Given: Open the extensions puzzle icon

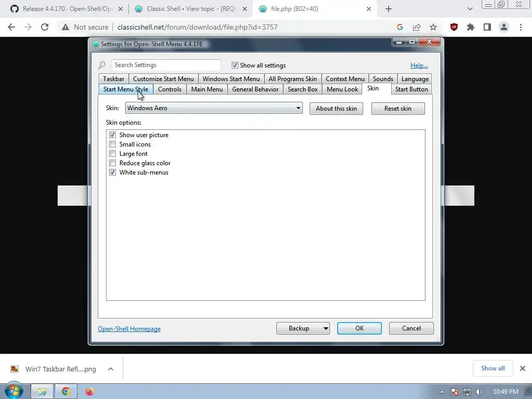Looking at the screenshot, I should (471, 27).
